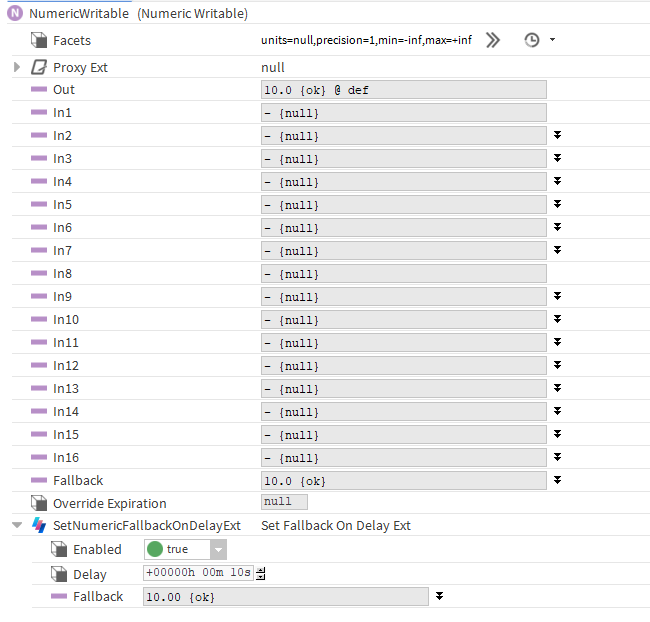Click the In10 value field
The height and width of the screenshot is (622, 650).
click(403, 320)
